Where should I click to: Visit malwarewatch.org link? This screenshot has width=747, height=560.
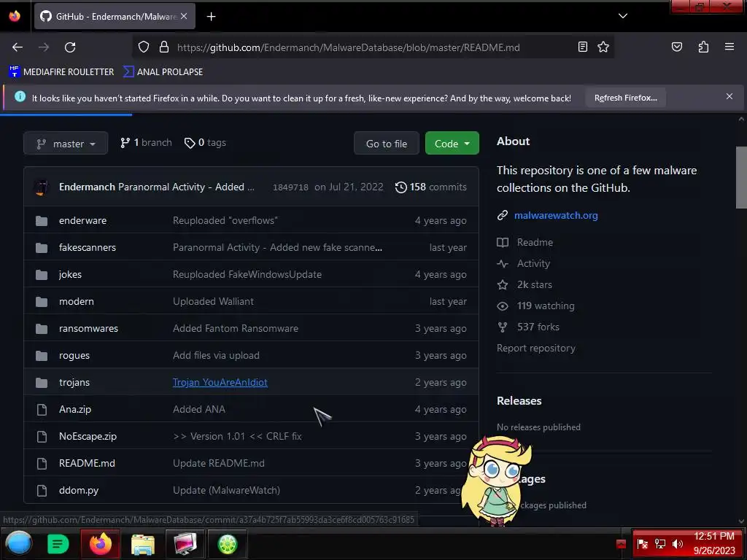[556, 215]
